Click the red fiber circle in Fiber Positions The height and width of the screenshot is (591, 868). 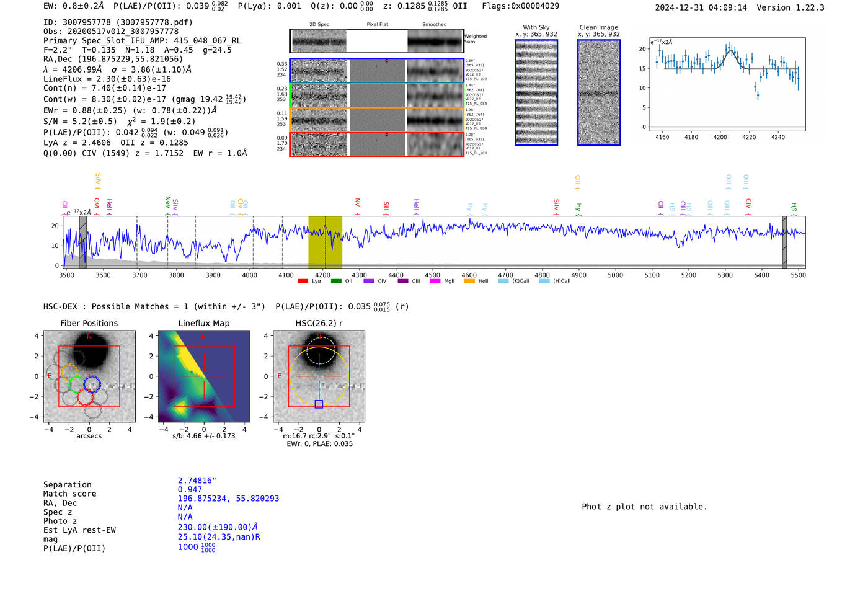[x=86, y=397]
